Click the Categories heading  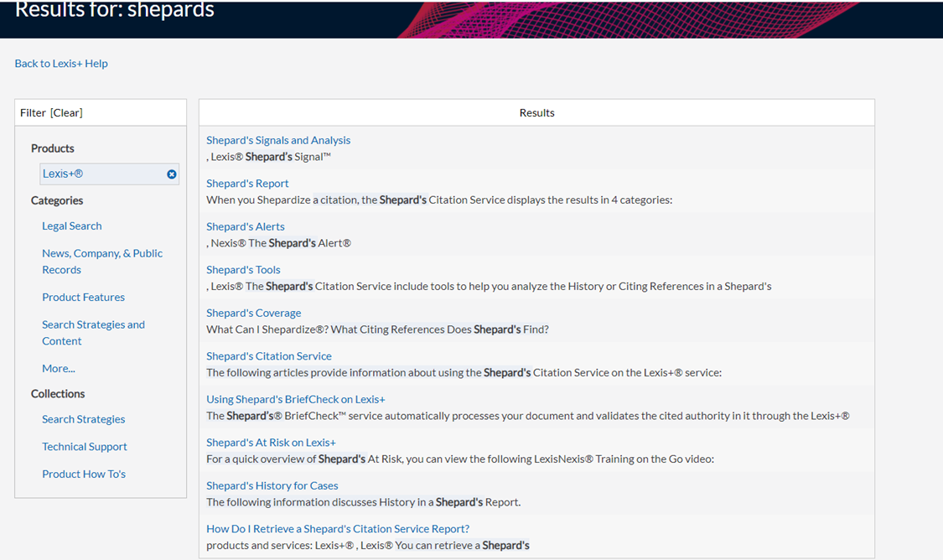(56, 200)
